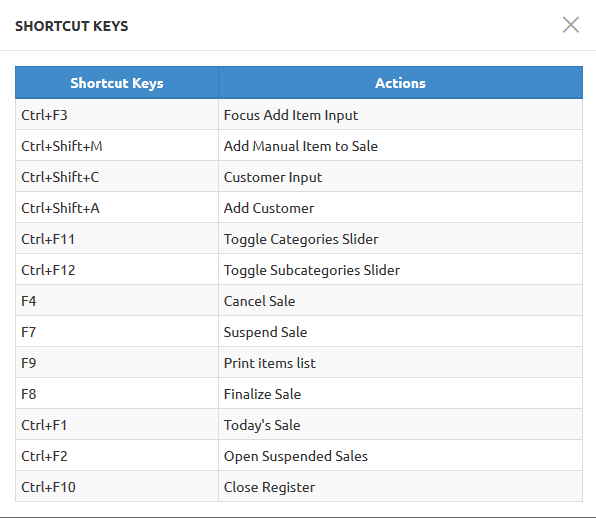Click the Ctrl+Shift+M shortcut cell
The image size is (596, 518).
click(x=117, y=146)
